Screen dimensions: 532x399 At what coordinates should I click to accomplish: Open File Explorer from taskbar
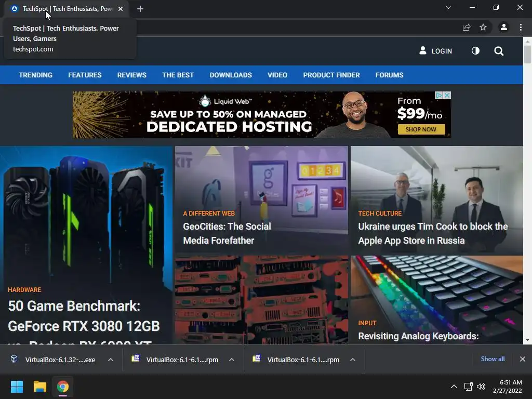click(x=39, y=387)
